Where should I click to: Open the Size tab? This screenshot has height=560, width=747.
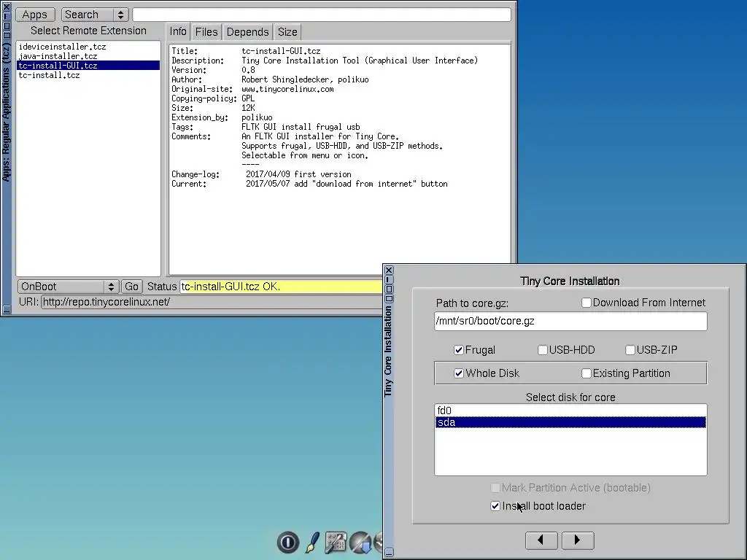(x=287, y=32)
